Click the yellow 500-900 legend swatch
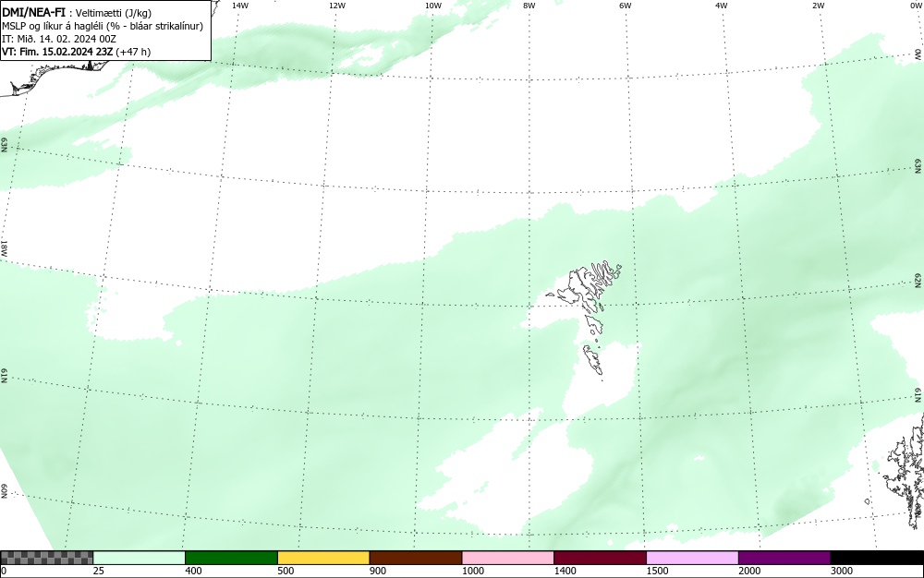The image size is (924, 578). coord(323,558)
